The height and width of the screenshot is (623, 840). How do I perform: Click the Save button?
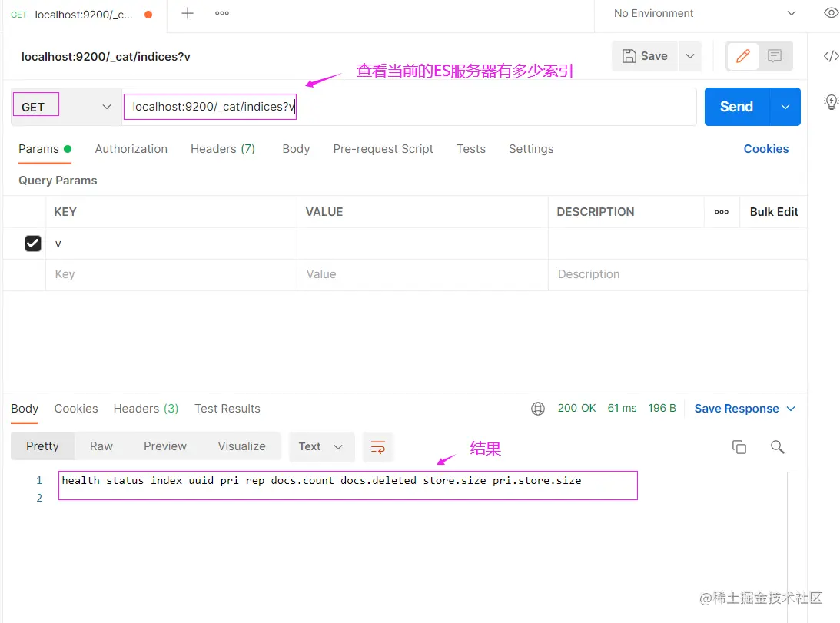pyautogui.click(x=645, y=56)
